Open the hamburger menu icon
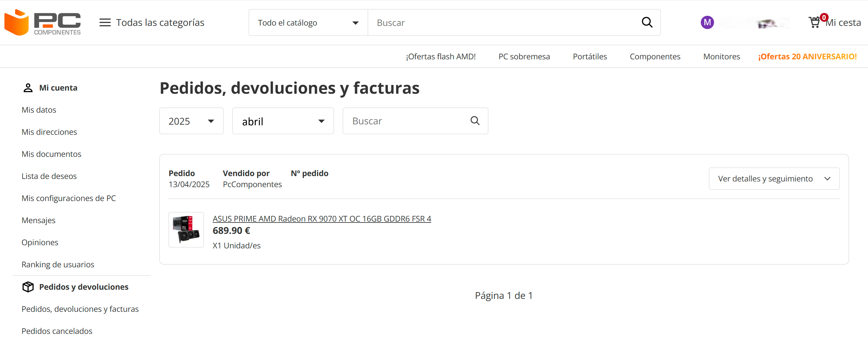The height and width of the screenshot is (344, 868). coord(105,23)
